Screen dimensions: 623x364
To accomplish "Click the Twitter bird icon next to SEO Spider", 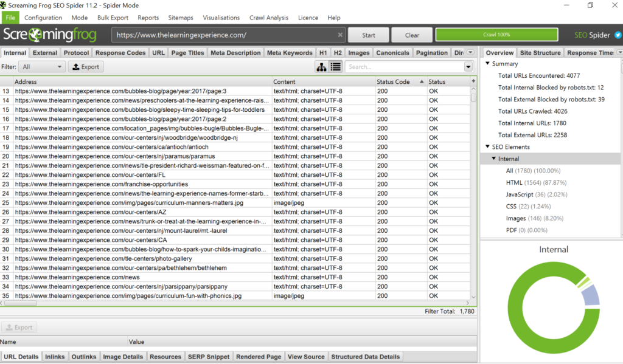I will [x=618, y=35].
